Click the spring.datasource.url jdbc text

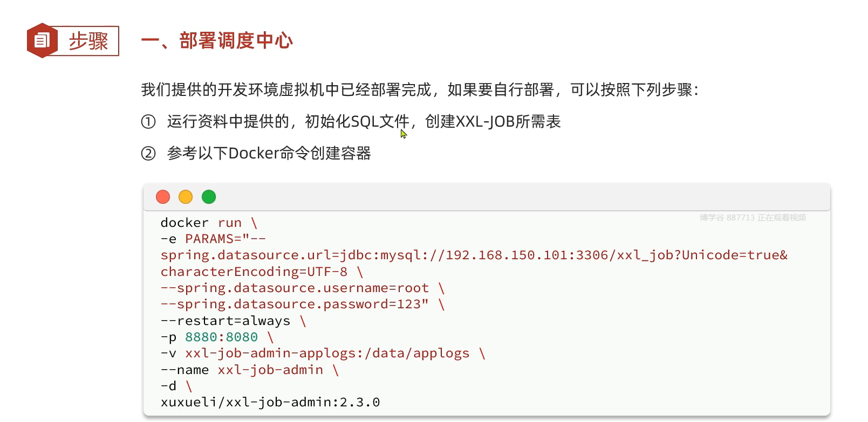click(x=474, y=255)
